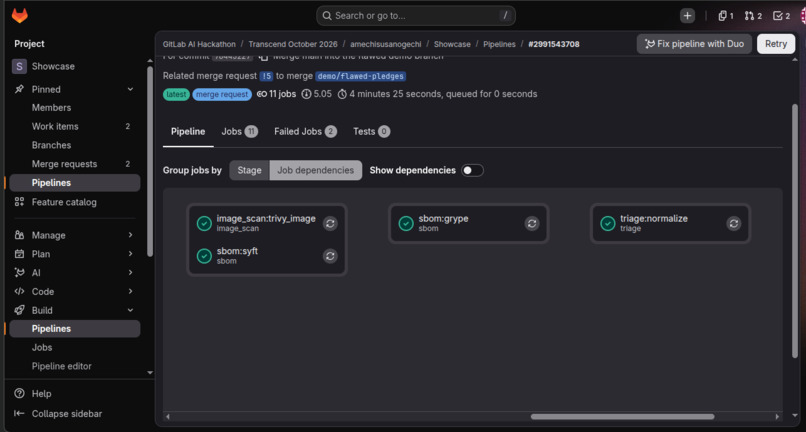Viewport: 806px width, 432px height.
Task: Click passed status icon of triage:normalize
Action: (608, 224)
